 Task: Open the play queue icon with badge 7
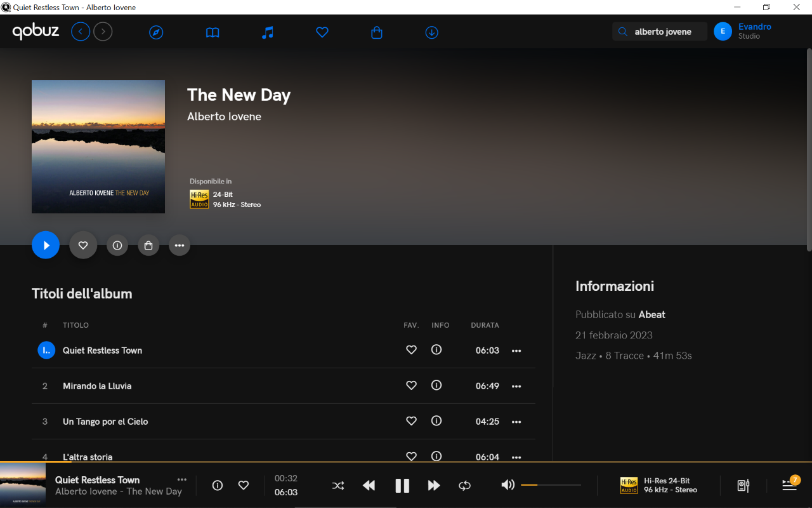click(790, 485)
